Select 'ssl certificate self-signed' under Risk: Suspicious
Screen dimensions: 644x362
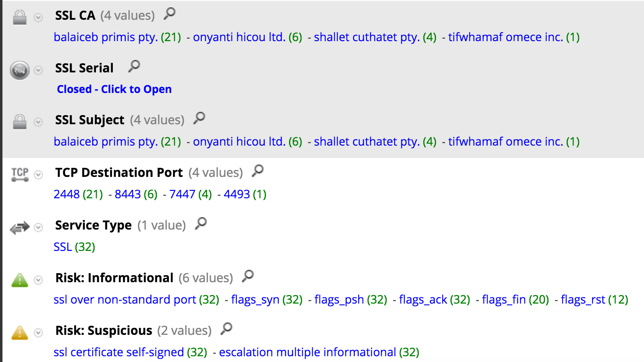point(119,352)
